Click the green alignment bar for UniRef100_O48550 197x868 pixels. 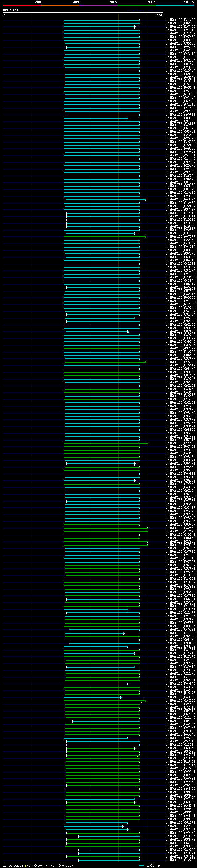106,362
